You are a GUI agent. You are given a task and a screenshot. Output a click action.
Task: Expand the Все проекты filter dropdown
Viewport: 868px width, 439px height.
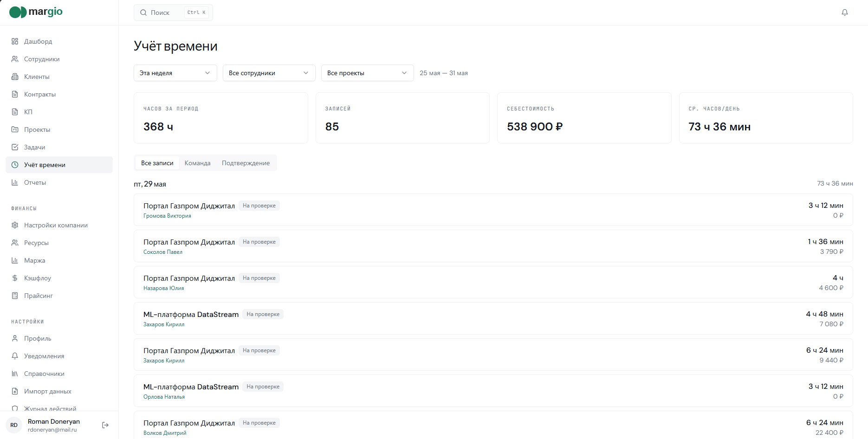click(x=368, y=73)
